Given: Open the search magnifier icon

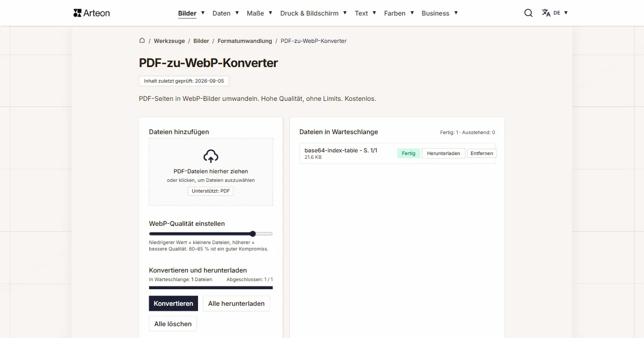Looking at the screenshot, I should 529,13.
